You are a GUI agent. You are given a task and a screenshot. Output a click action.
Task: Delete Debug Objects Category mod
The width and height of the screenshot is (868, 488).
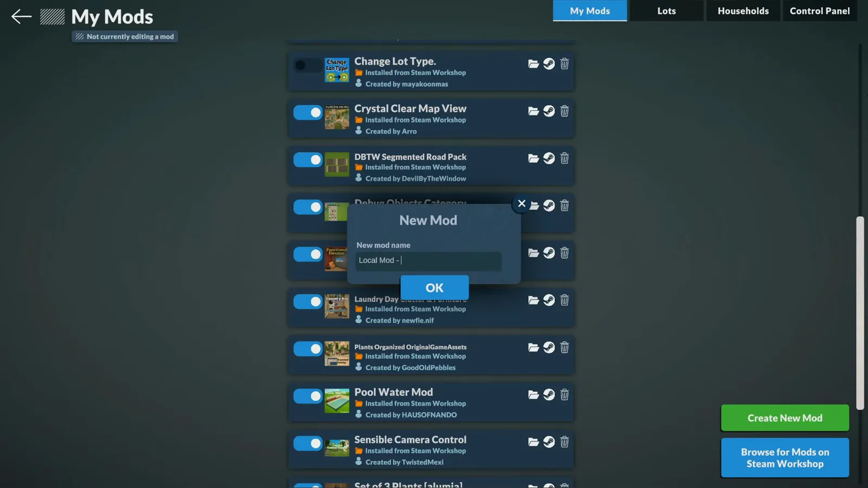coord(564,206)
